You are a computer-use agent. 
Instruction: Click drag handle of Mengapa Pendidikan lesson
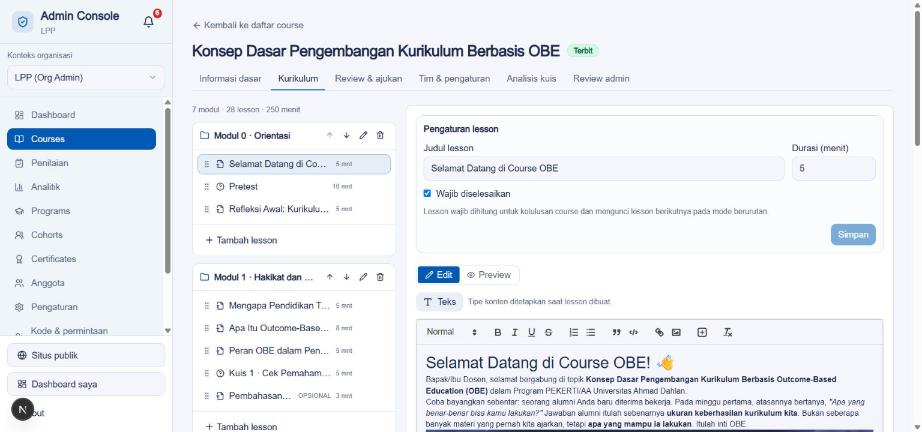click(206, 306)
